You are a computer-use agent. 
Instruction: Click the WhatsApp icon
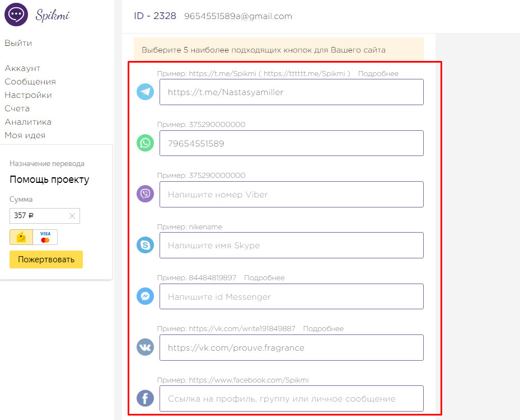pos(146,143)
